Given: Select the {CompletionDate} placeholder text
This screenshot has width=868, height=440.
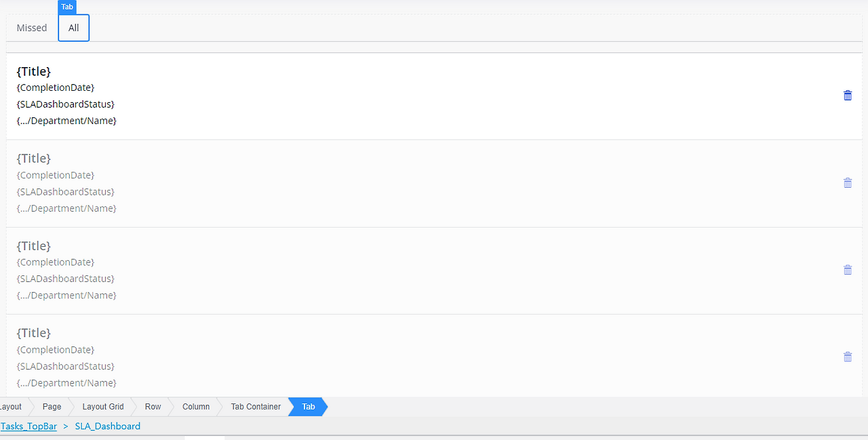Looking at the screenshot, I should [55, 87].
